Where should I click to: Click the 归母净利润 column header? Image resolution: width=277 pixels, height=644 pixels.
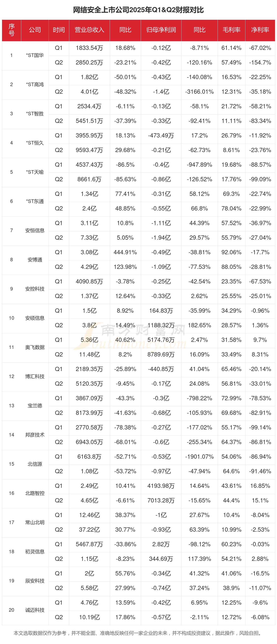[161, 30]
